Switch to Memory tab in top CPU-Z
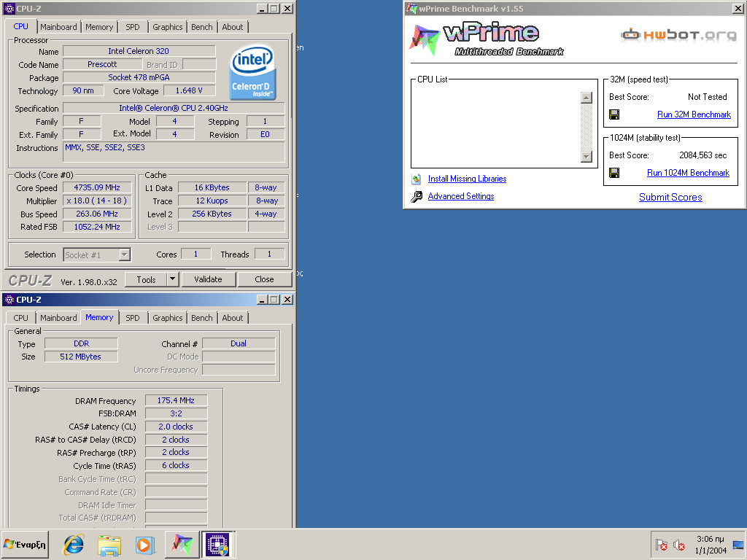 point(99,27)
